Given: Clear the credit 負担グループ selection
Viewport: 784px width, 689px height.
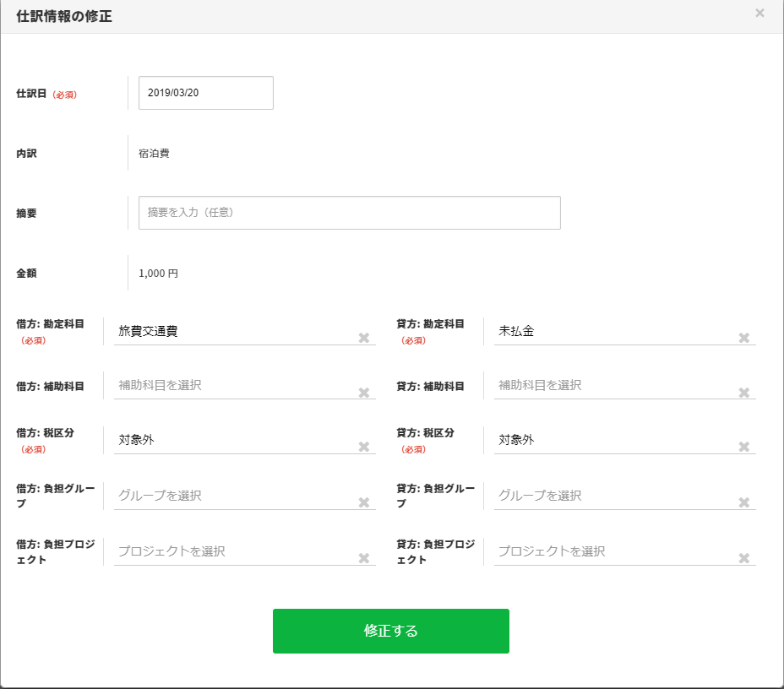Looking at the screenshot, I should pos(744,502).
